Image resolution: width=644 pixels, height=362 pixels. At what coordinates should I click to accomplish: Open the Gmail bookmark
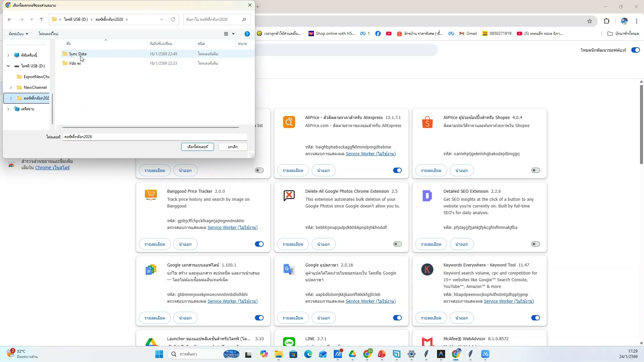coord(468,34)
